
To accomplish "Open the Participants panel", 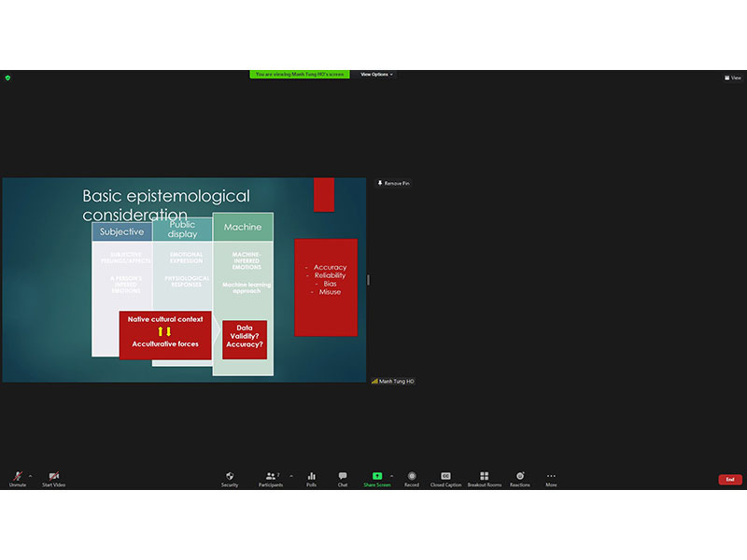I will pyautogui.click(x=270, y=478).
